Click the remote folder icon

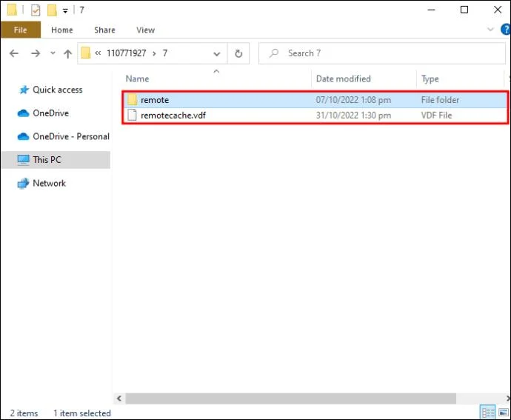click(133, 100)
